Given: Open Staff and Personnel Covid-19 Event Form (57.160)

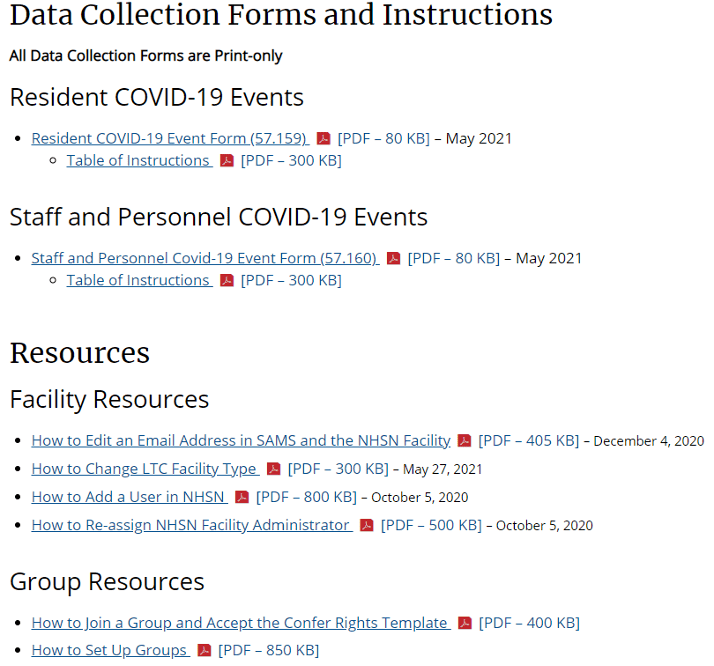Looking at the screenshot, I should (203, 259).
